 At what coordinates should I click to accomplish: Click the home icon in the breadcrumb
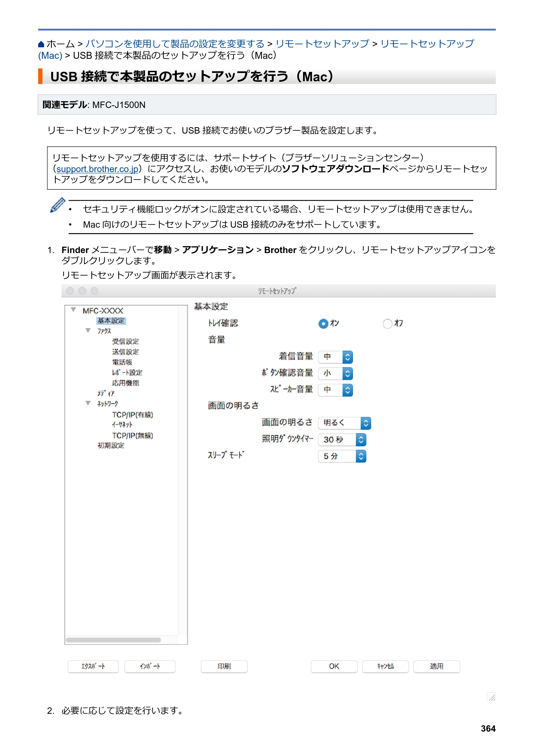pos(41,44)
